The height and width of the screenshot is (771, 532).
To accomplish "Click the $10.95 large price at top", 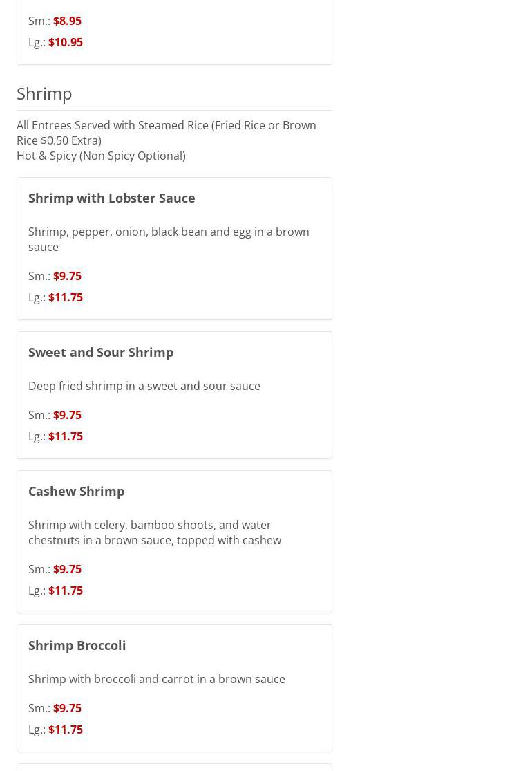I will pyautogui.click(x=65, y=42).
